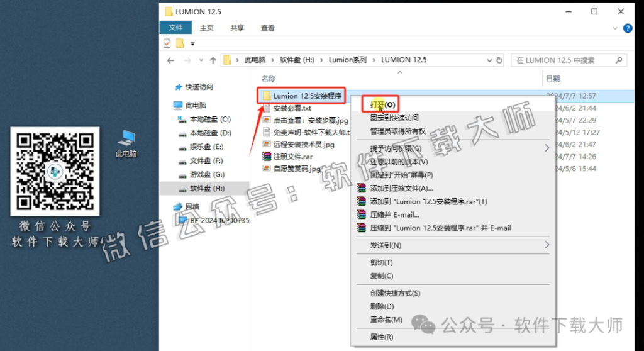Select 此电脑 in navigation pane
Image resolution: width=644 pixels, height=351 pixels.
click(x=196, y=105)
